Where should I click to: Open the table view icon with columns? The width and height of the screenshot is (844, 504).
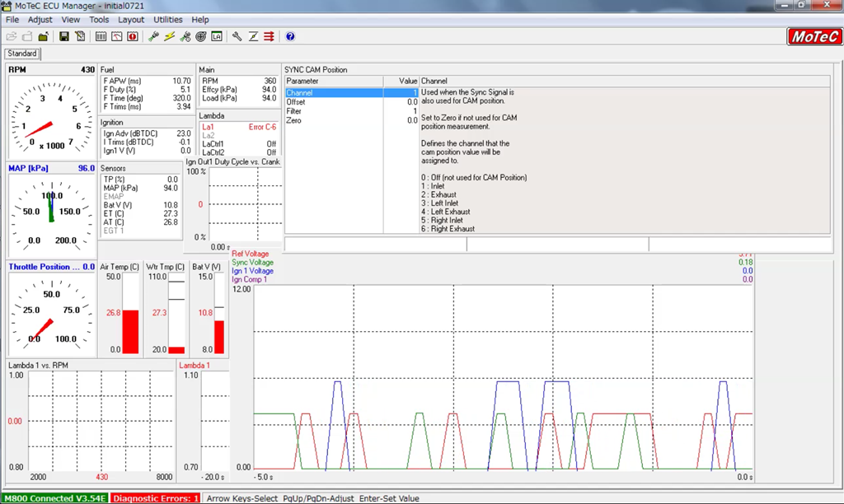[101, 36]
